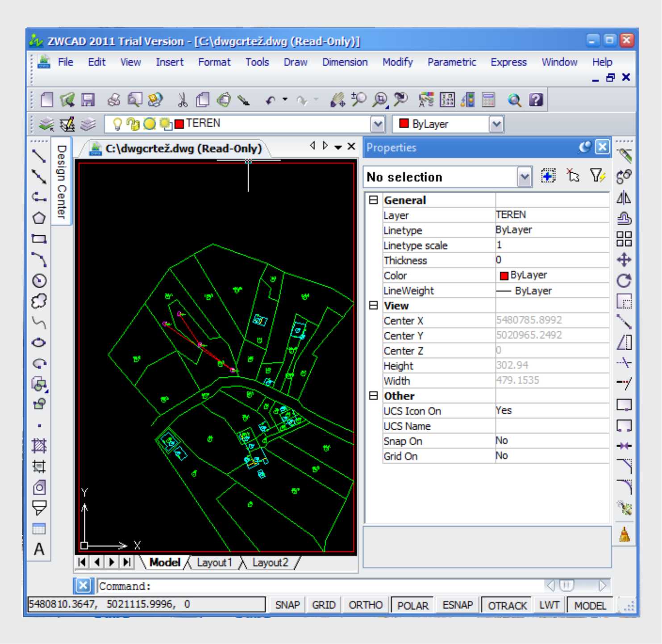
Task: Toggle ORTHO mode in the status bar
Action: [x=366, y=605]
